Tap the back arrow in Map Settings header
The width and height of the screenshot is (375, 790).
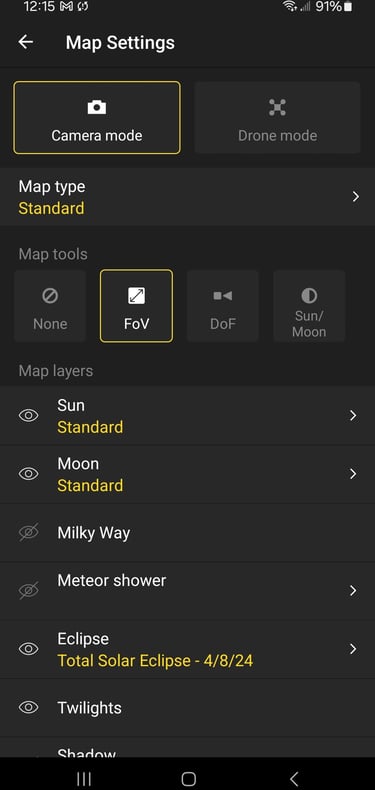point(26,42)
